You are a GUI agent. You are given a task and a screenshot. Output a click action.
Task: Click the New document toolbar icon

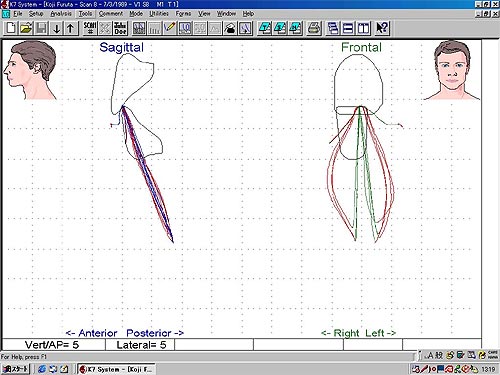tap(10, 28)
